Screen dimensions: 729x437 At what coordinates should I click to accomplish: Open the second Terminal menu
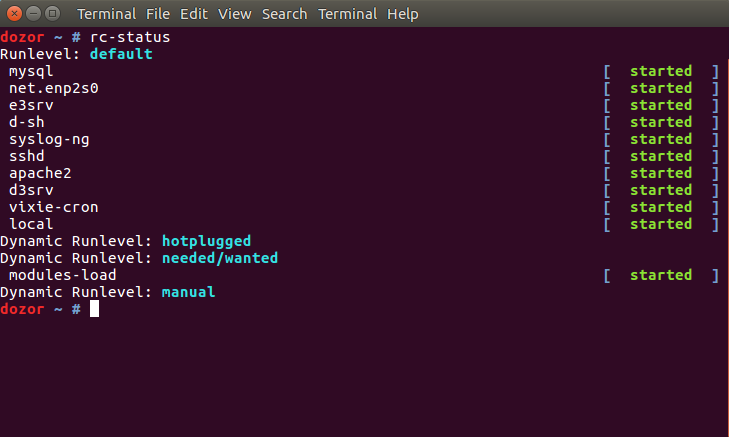coord(347,14)
